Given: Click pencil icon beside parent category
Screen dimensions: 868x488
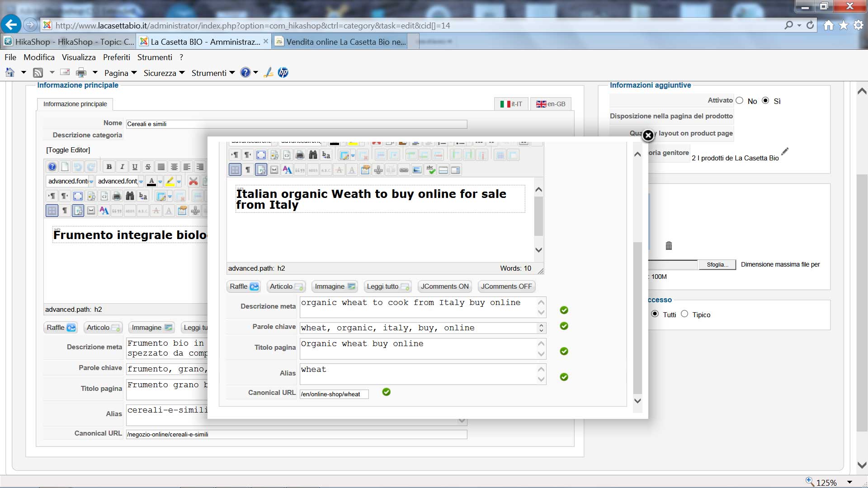Looking at the screenshot, I should [785, 151].
